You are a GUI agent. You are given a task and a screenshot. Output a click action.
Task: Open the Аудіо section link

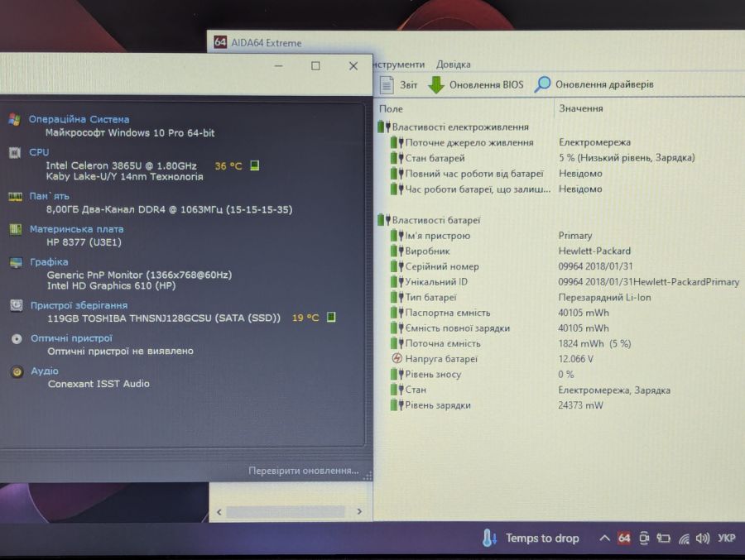tap(45, 371)
